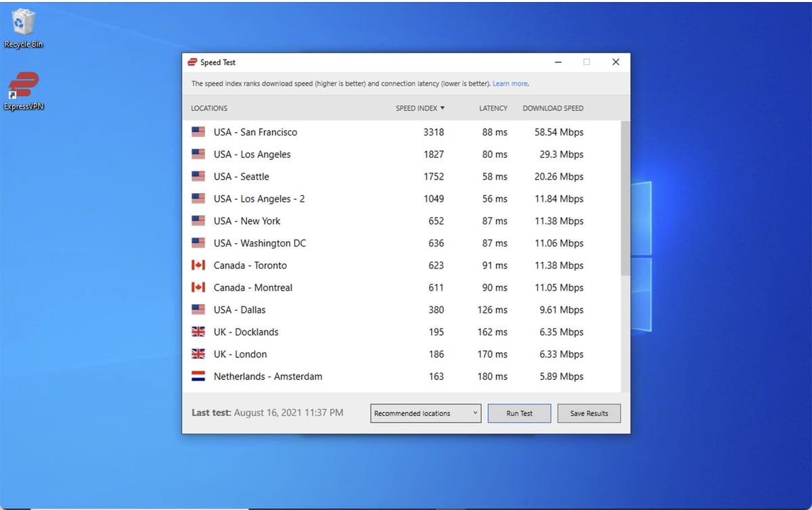Click the 9.61 Mbps download speed
The width and height of the screenshot is (812, 510).
(562, 310)
